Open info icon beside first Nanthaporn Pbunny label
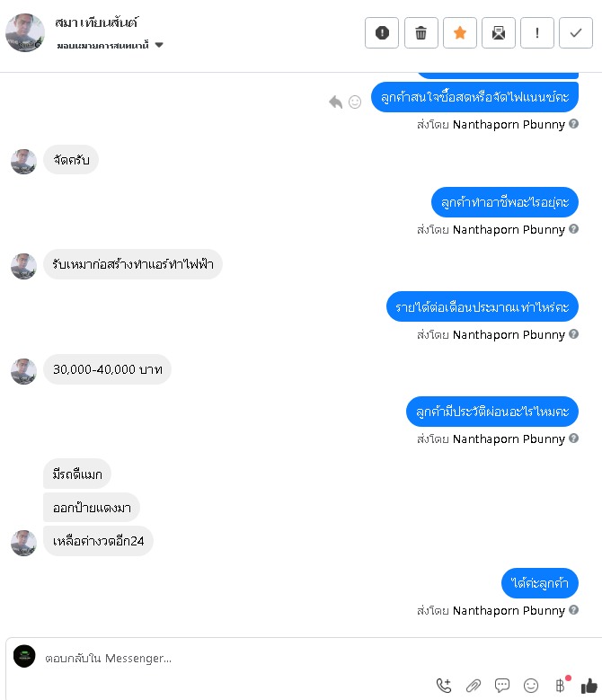Viewport: 602px width, 700px height. click(x=574, y=124)
